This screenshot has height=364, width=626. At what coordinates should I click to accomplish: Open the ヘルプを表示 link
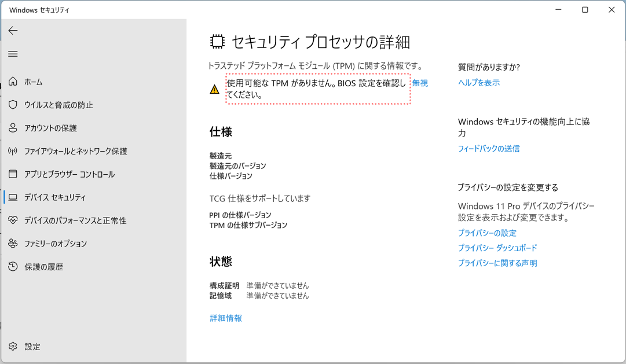pos(478,83)
